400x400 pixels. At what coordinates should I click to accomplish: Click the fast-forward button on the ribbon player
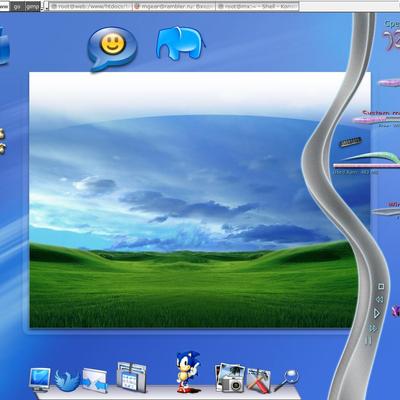point(373,328)
